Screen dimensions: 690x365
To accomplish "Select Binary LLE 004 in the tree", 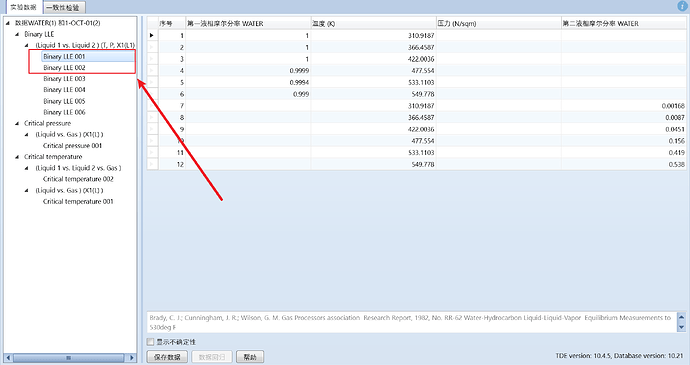I will pyautogui.click(x=64, y=89).
